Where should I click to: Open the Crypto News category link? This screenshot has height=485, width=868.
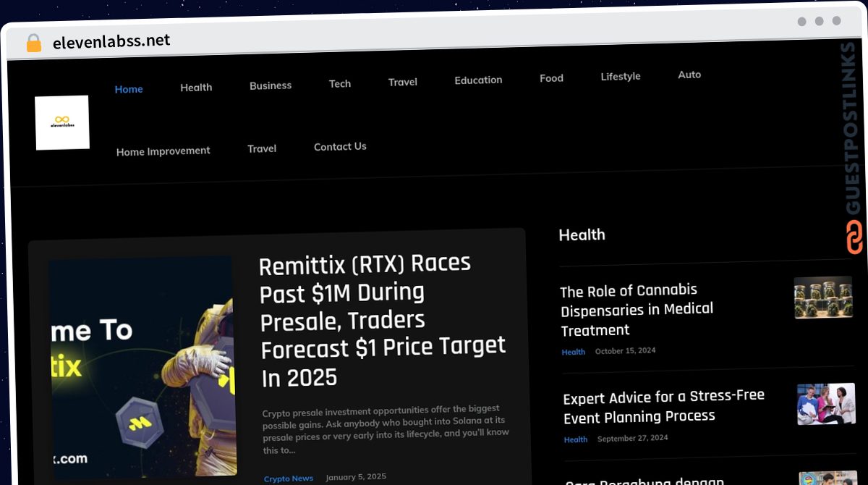pos(289,478)
